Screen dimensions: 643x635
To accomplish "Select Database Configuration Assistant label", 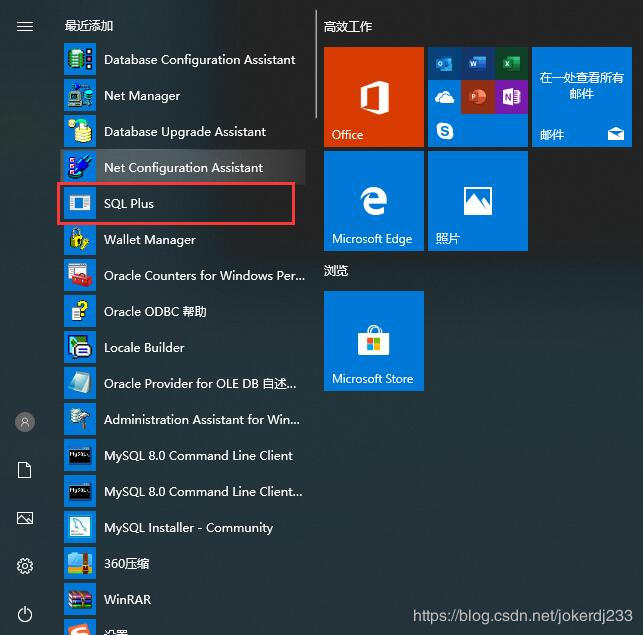I will (x=200, y=60).
